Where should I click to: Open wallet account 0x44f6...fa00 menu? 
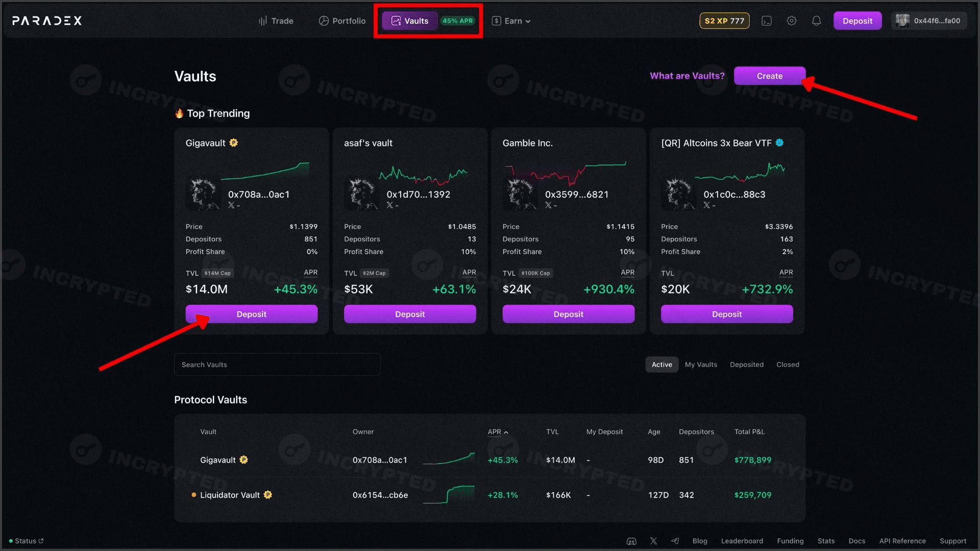[x=929, y=21]
